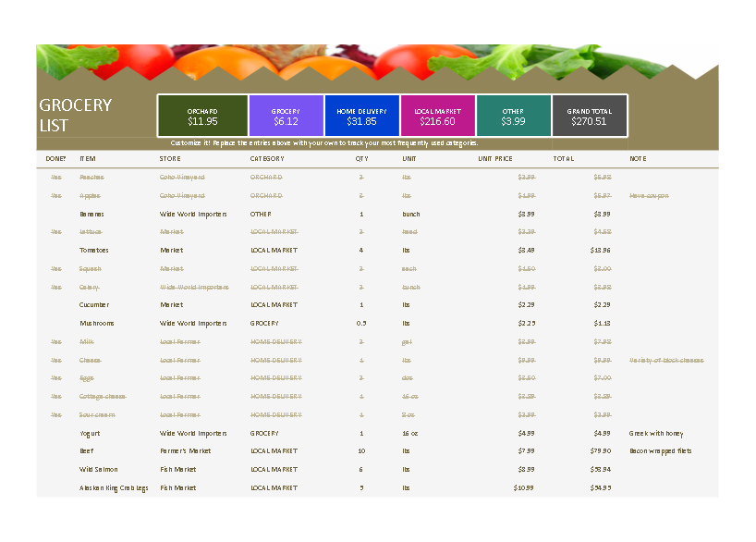This screenshot has width=756, height=542.
Task: Click the $13.96 total for Tomatoes
Action: tap(600, 250)
